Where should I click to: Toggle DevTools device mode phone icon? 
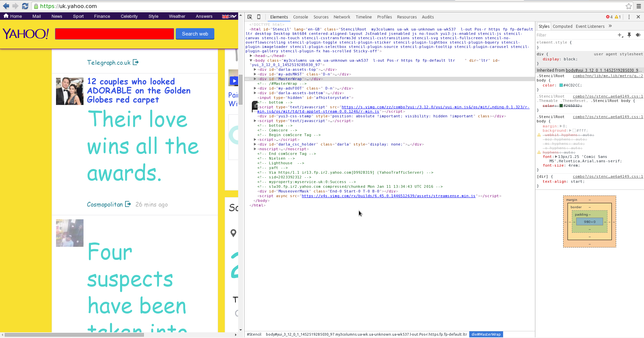point(259,17)
